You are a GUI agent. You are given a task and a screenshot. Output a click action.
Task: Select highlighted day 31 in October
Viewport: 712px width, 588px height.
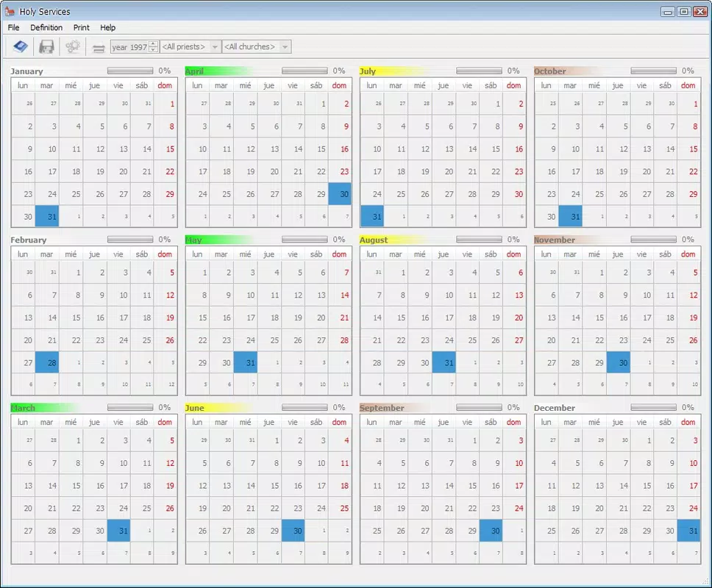(x=570, y=216)
